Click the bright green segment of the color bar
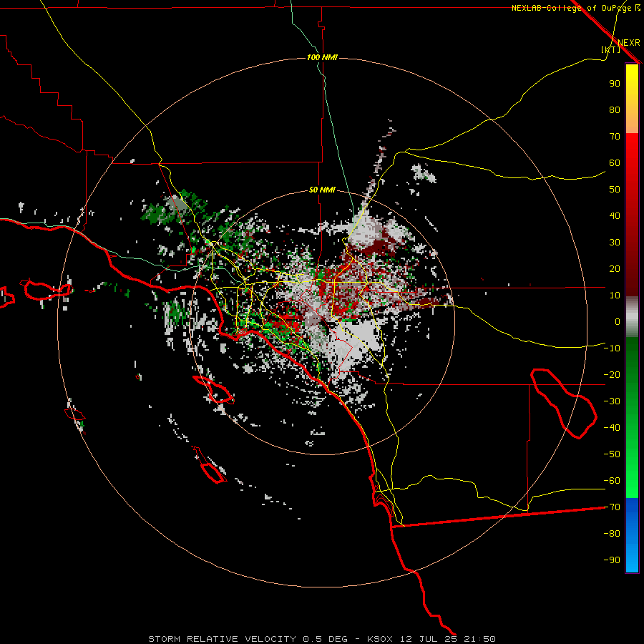The image size is (644, 644). [632, 472]
